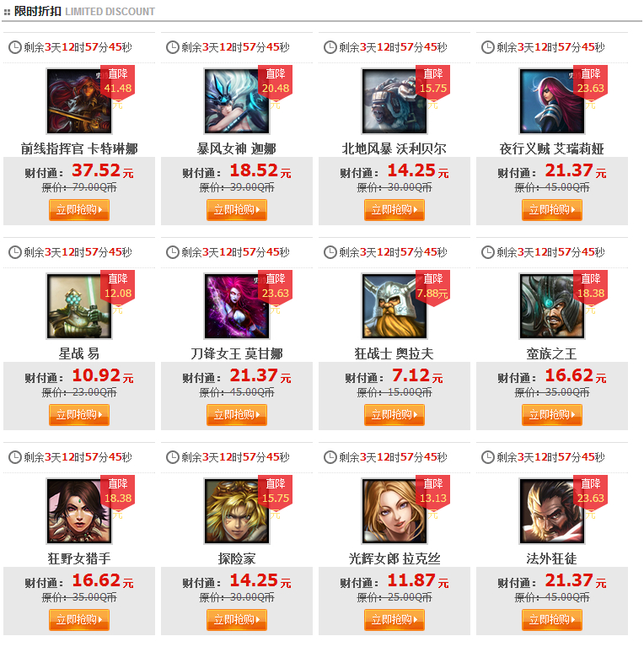Viewport: 644px width, 647px height.
Task: Click 立即抢购 for 星战 易
Action: point(79,415)
